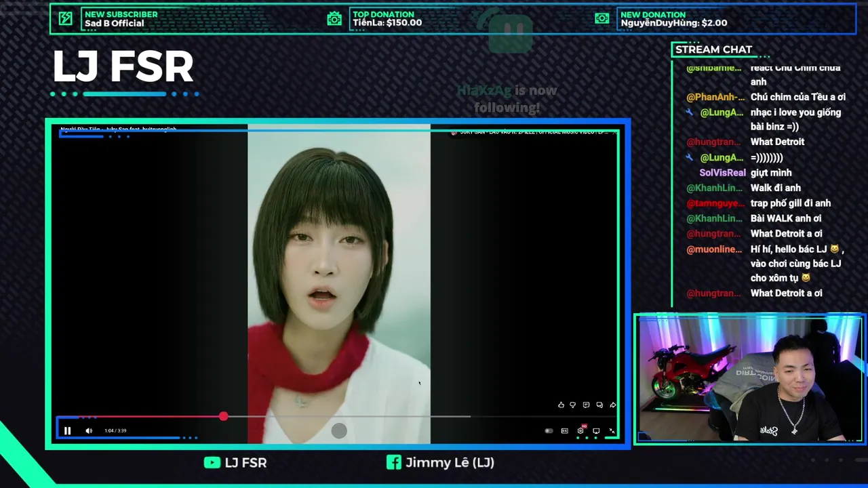This screenshot has height=488, width=868.
Task: Click chat user @PhanAnh-...
Action: point(715,97)
